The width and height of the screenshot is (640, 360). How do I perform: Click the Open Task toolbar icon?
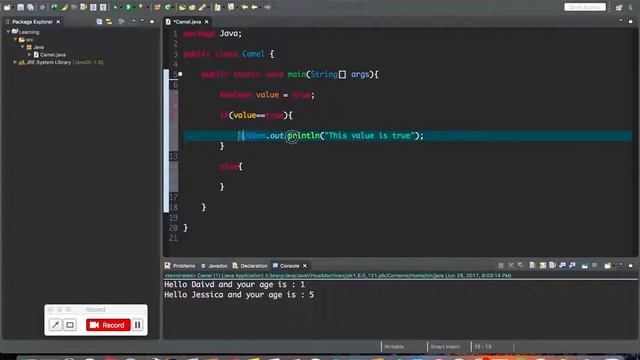pos(192,7)
